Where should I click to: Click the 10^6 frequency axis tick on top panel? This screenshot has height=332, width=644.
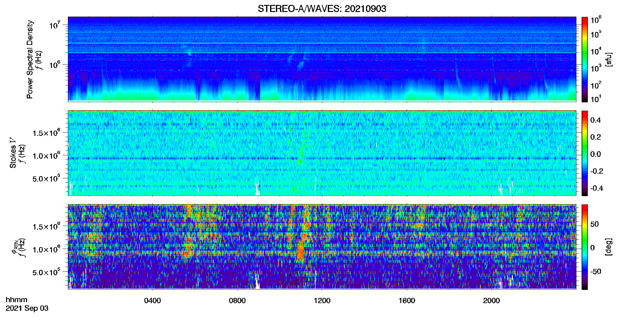(x=55, y=65)
